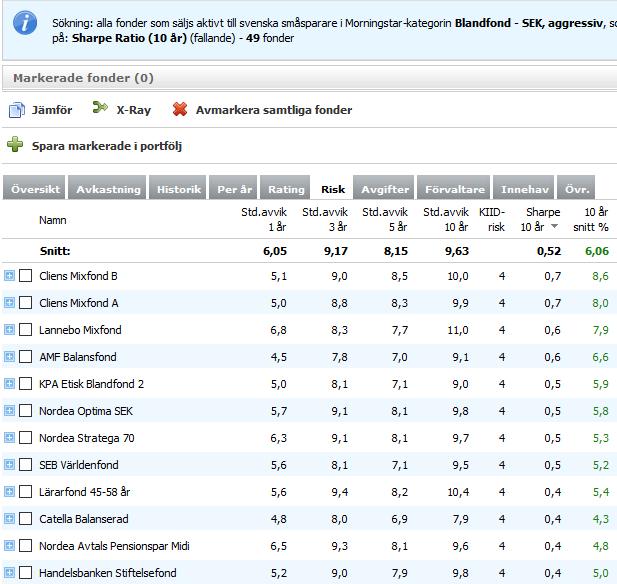Open the Cliens Mixfond B fund link

tap(78, 276)
